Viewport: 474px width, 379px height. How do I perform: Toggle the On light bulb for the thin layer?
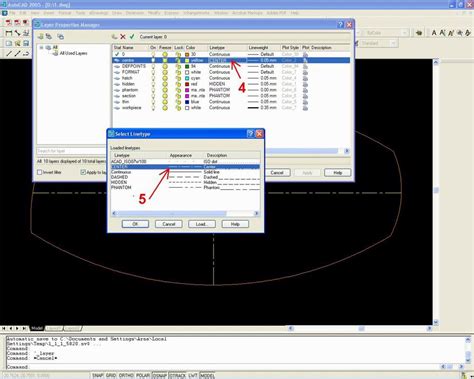click(153, 102)
